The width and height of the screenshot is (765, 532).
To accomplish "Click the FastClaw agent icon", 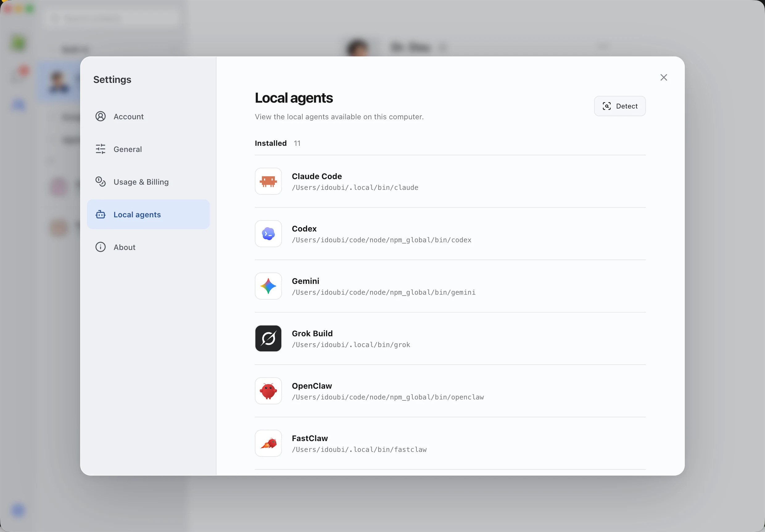I will (x=268, y=444).
